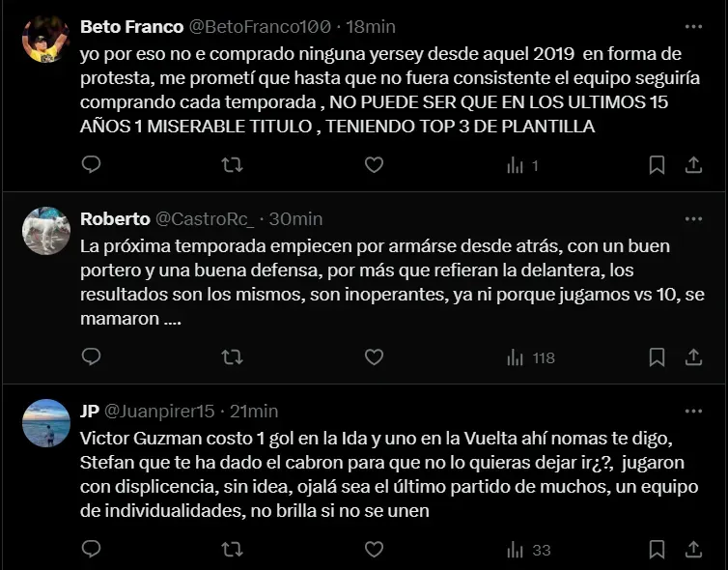Bookmark Beto Franco's tweet
728x570 pixels.
click(x=657, y=165)
